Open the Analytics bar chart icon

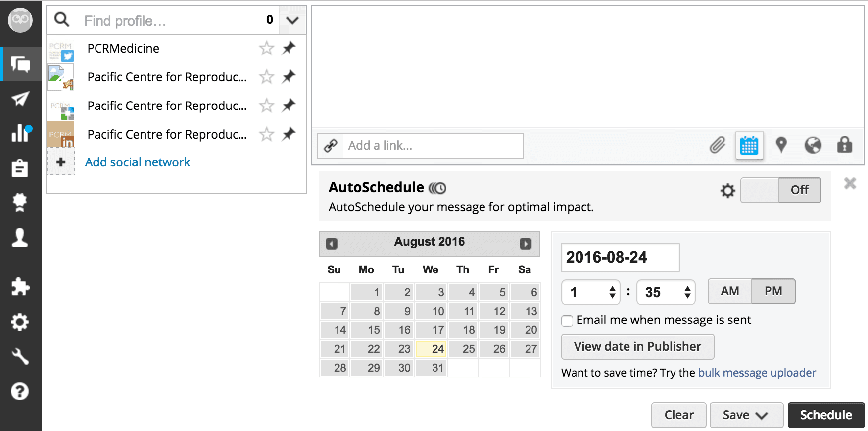[x=21, y=133]
